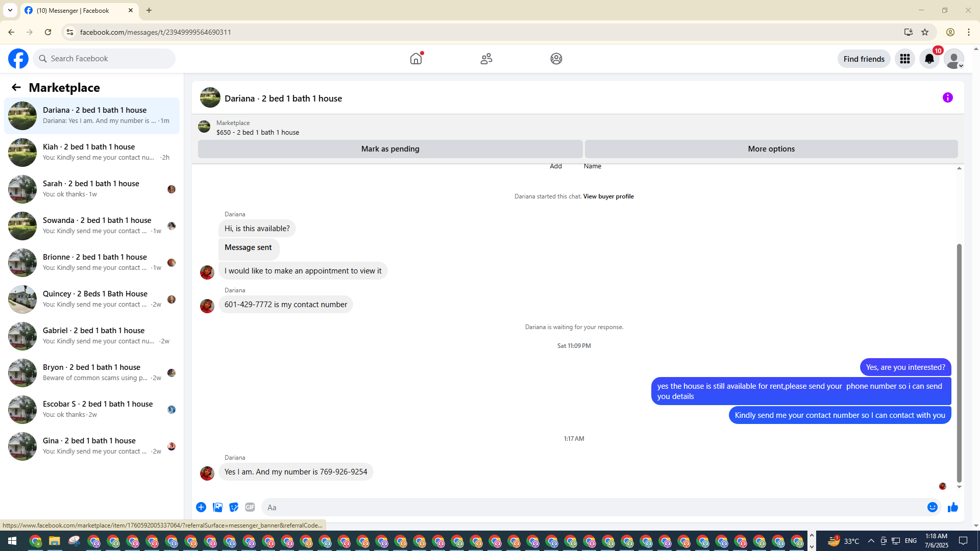The height and width of the screenshot is (551, 980).
Task: Mark the listing as pending
Action: pos(390,149)
